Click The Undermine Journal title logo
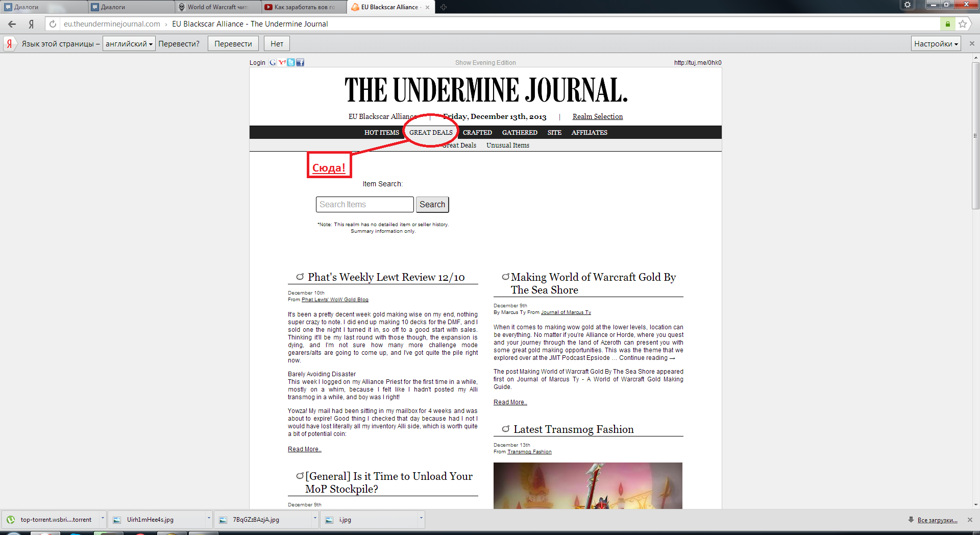 click(486, 90)
